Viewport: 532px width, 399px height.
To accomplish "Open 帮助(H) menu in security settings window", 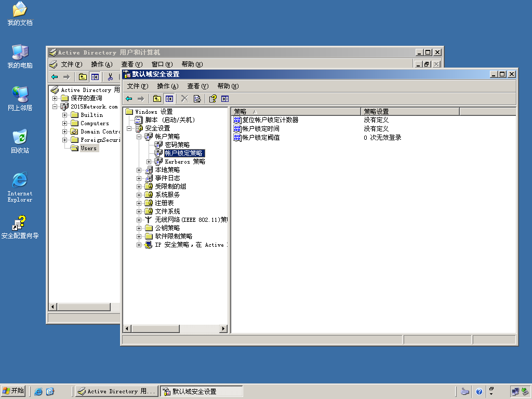I will click(228, 86).
